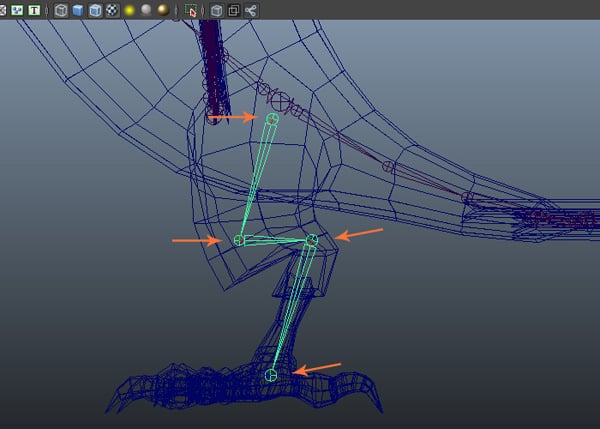Viewport: 600px width, 429px height.
Task: Switch viewport to Wireframe shading cube
Action: [x=61, y=11]
